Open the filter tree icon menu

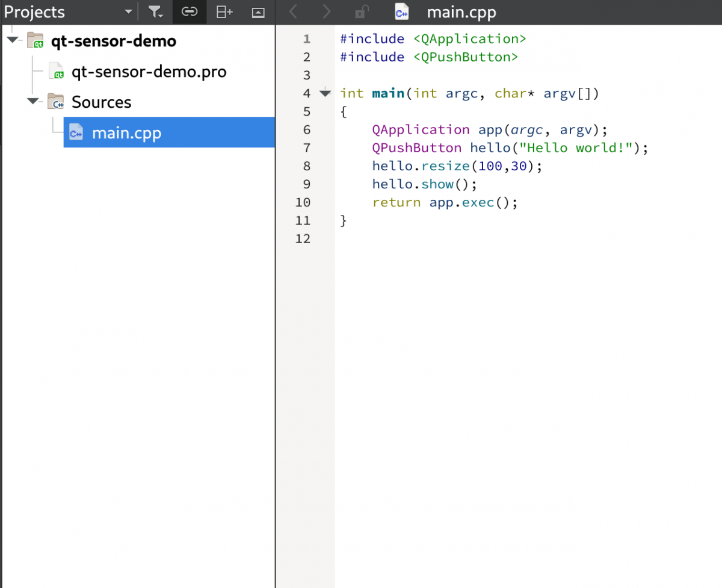[156, 12]
